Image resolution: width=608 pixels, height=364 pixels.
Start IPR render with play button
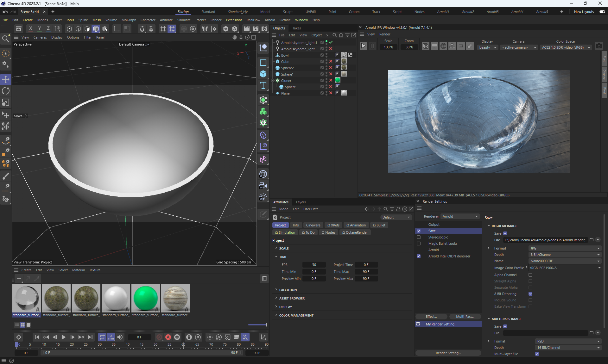[363, 46]
